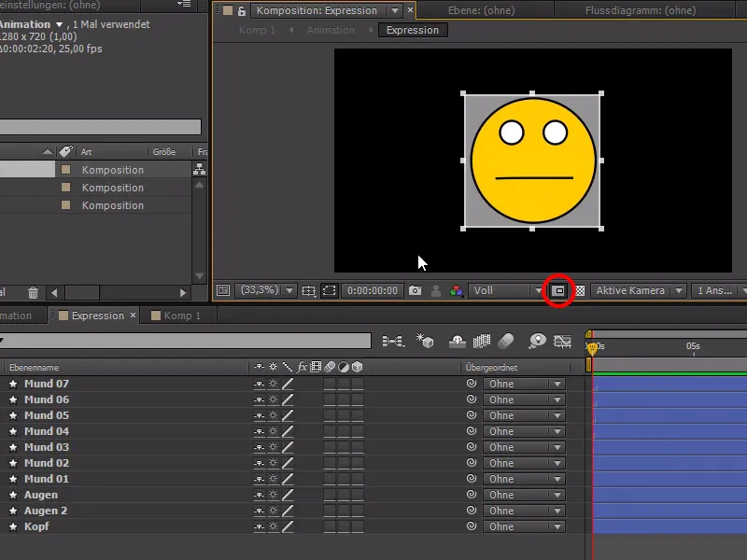Open the parent Ohne dropdown for Mund 03

(524, 447)
